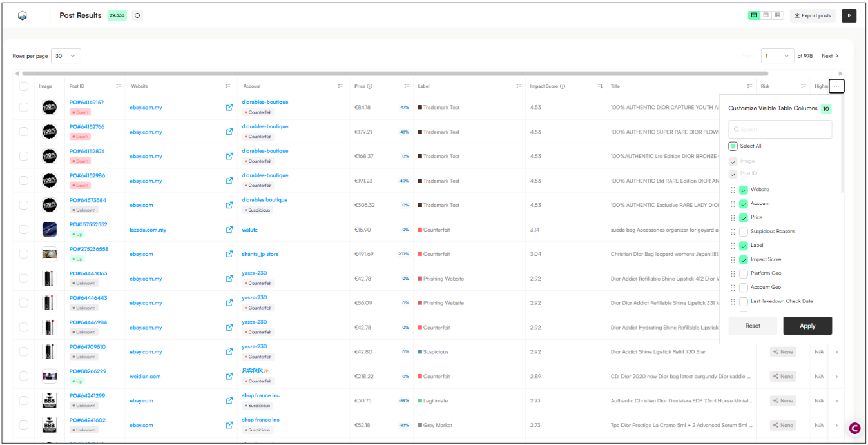
Task: Grab the drag handle beside Website
Action: (733, 190)
